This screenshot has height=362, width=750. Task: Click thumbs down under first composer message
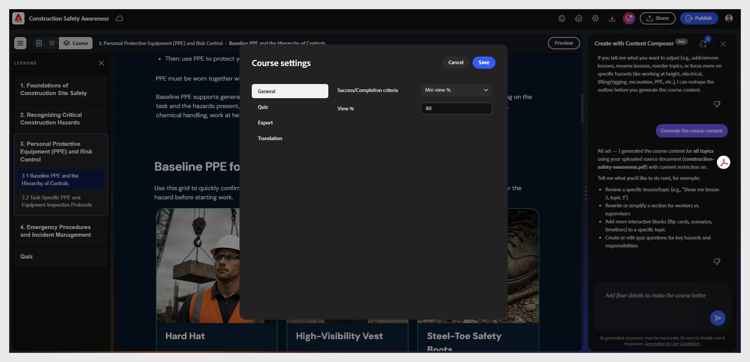pos(717,104)
